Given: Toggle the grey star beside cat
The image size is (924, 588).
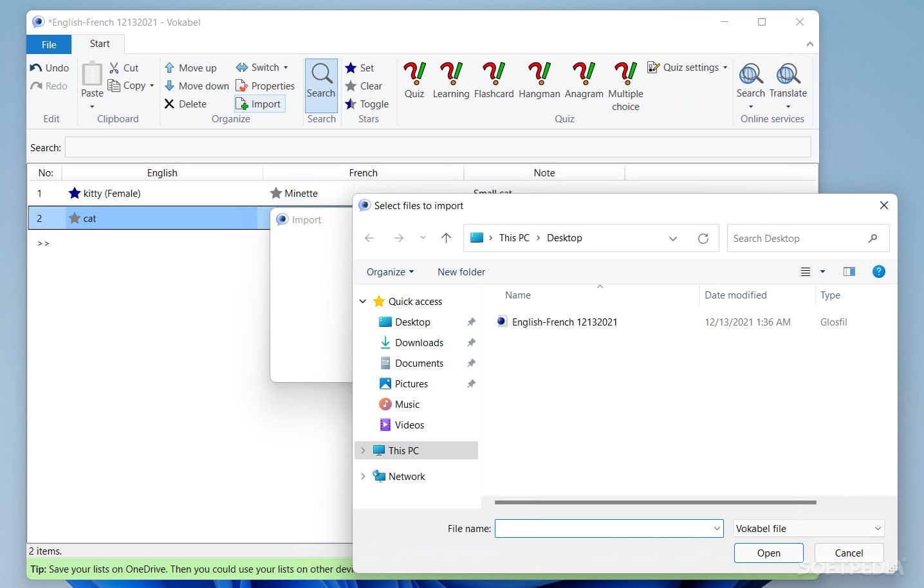Looking at the screenshot, I should coord(75,218).
